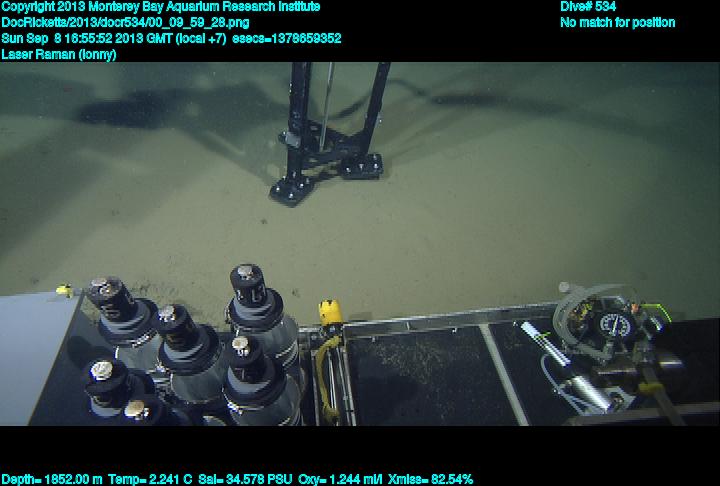The image size is (720, 486).
Task: Select the No match for position text
Action: point(618,23)
